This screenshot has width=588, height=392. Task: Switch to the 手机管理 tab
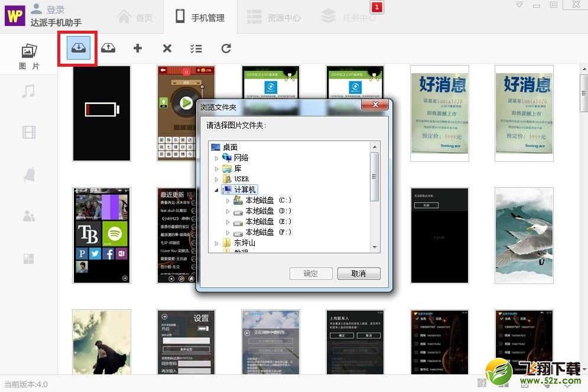click(x=200, y=17)
